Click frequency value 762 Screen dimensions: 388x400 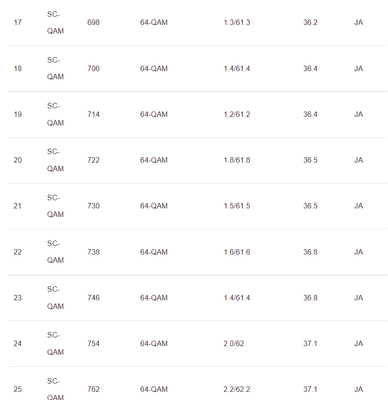coord(93,389)
